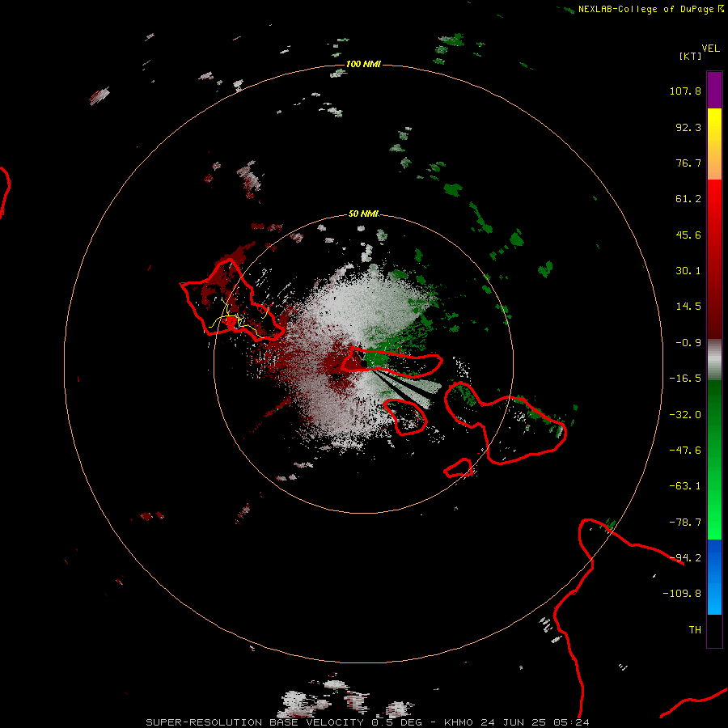Click the 45.6 scale value
The image size is (728, 728).
[688, 235]
